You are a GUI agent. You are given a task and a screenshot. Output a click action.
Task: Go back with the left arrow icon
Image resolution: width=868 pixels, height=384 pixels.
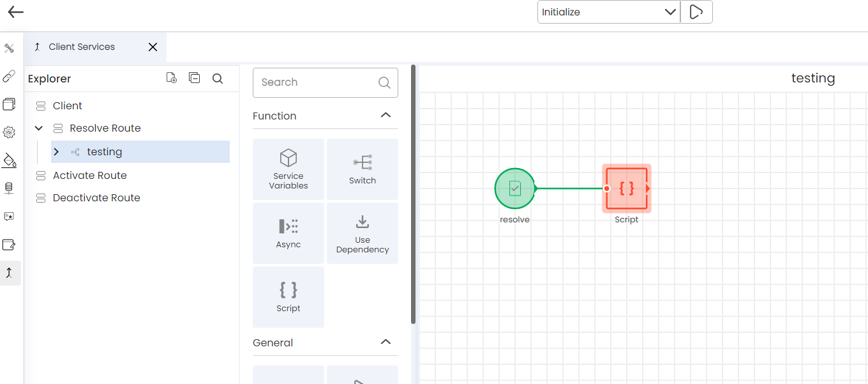(16, 12)
